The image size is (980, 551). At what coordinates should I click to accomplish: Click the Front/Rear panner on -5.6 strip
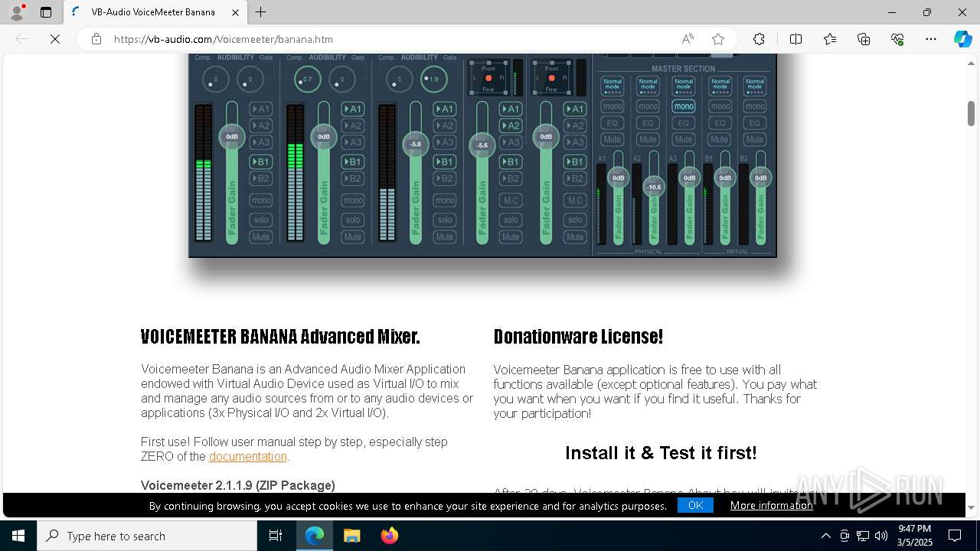point(488,77)
